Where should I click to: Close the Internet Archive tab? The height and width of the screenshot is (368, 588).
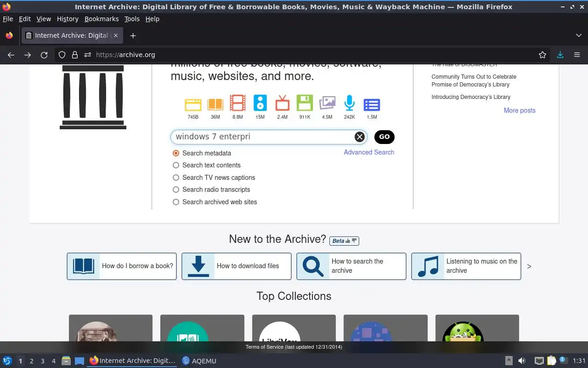116,35
